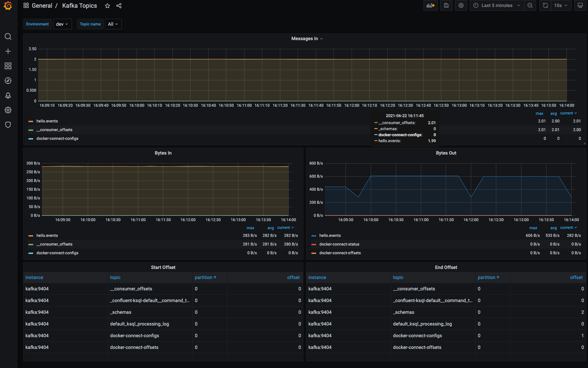The height and width of the screenshot is (368, 588).
Task: Select docker-connect-configs topic cell in Start Offset
Action: (150, 336)
